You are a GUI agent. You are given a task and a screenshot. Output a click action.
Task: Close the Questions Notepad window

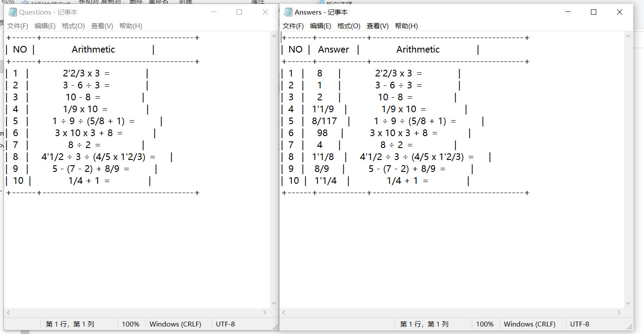[x=265, y=12]
